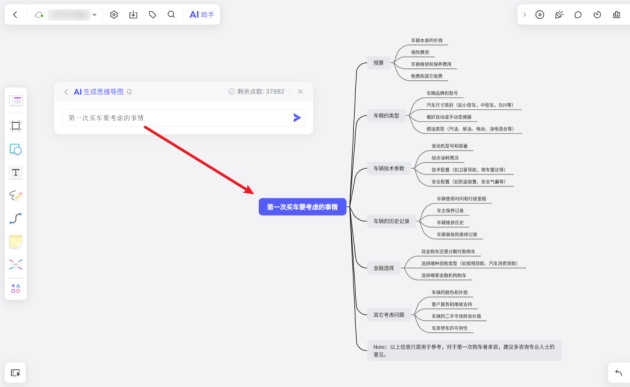Screen dimensions: 630x387
Task: Open the comments icon
Action: click(x=578, y=14)
